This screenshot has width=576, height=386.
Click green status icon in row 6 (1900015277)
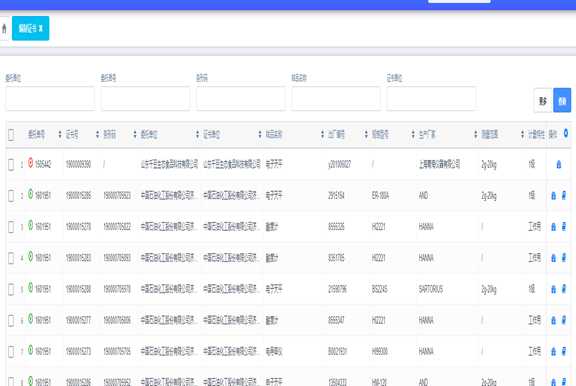click(30, 318)
